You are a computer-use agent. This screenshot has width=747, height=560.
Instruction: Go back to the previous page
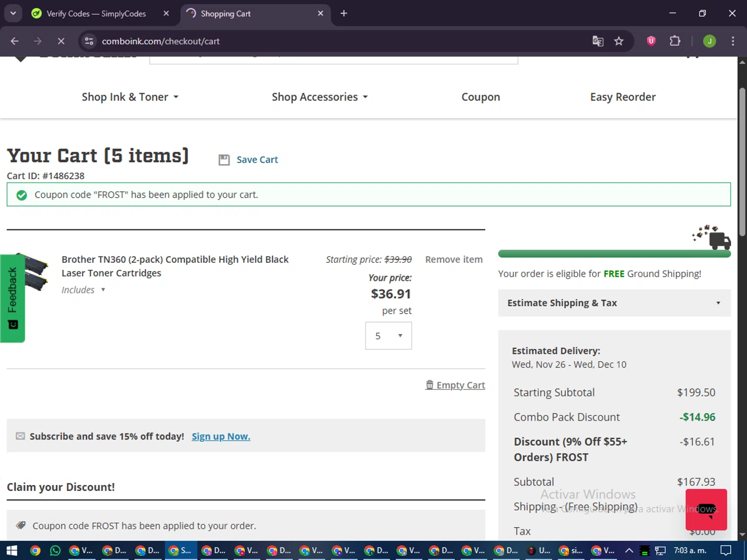pos(14,41)
